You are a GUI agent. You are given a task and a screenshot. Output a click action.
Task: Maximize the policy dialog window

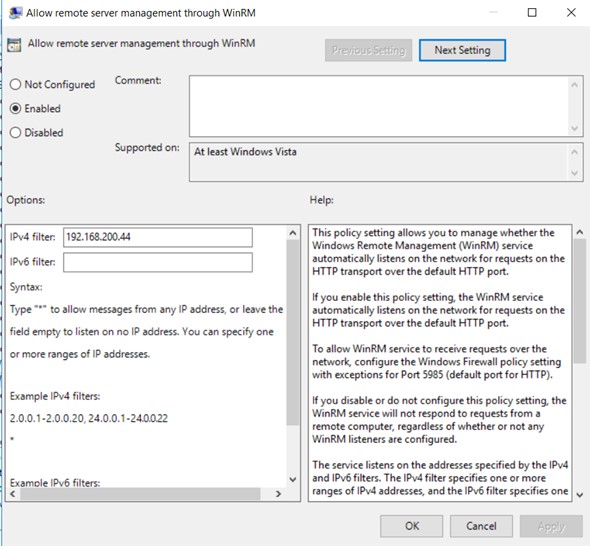pyautogui.click(x=532, y=13)
